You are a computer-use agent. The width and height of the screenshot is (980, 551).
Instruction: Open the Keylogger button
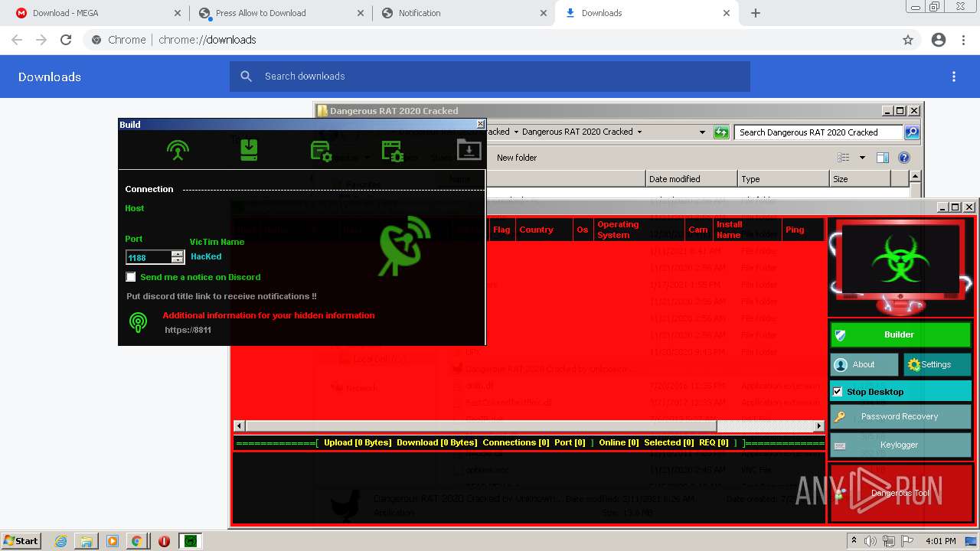[x=900, y=445]
